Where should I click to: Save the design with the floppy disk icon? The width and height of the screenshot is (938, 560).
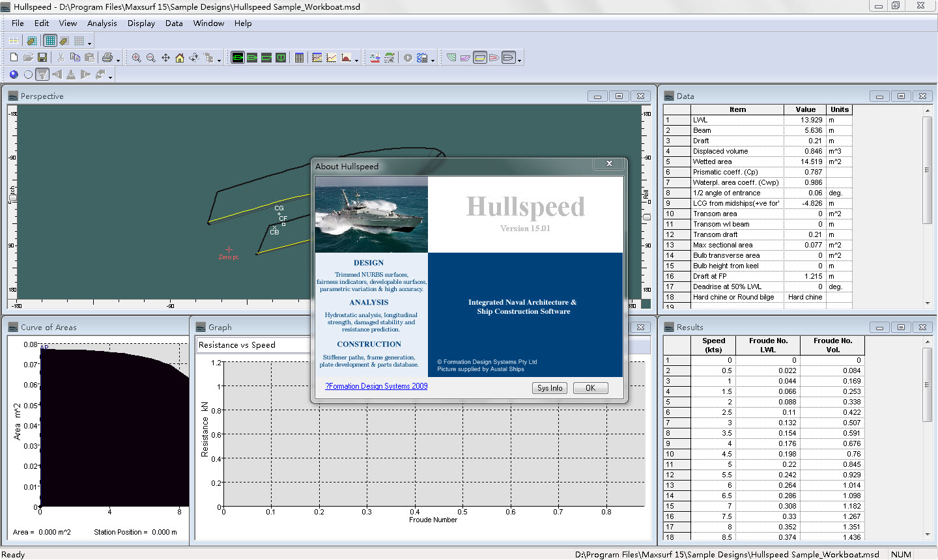42,58
